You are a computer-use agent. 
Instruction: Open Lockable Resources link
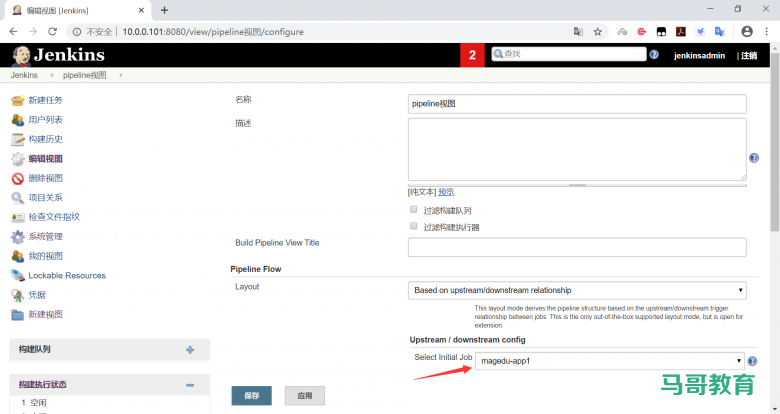point(67,276)
